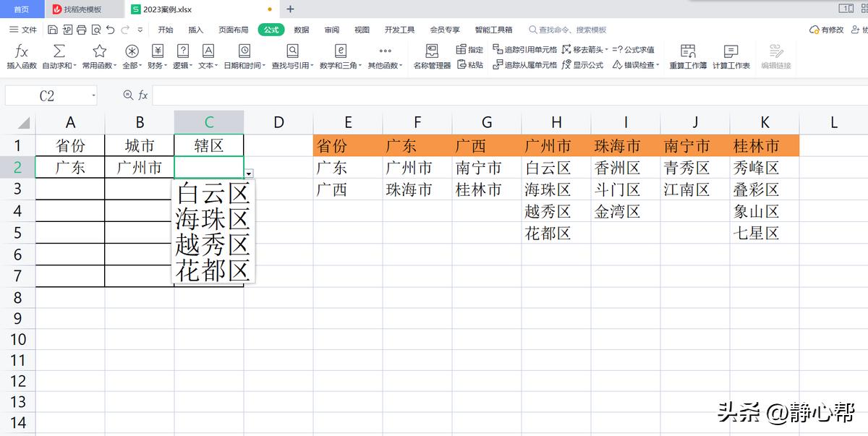Select the 首页 home tab
Screen dimensions: 868x436
20,9
